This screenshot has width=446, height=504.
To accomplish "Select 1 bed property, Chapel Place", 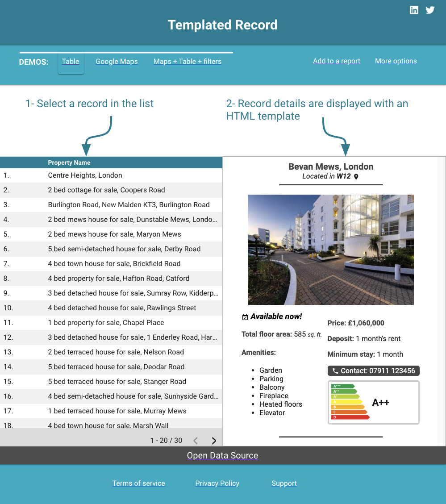I will 111,323.
